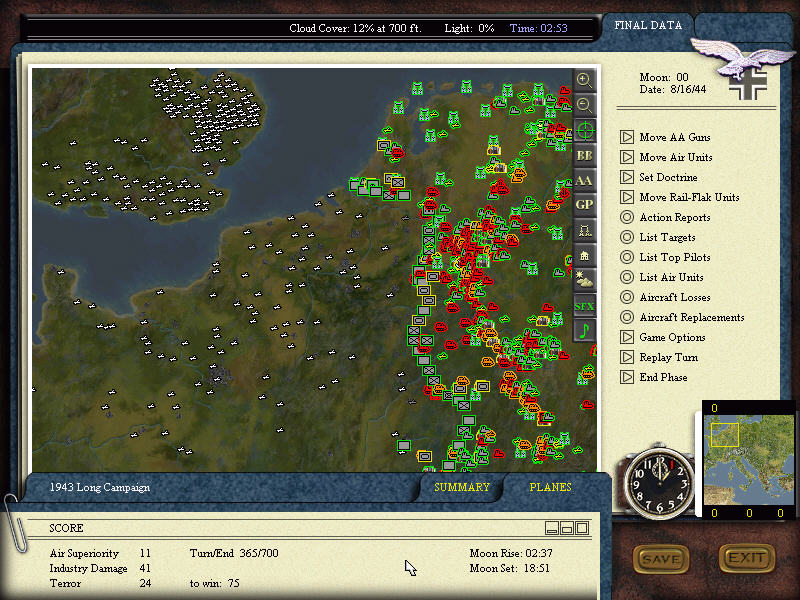Click the radar towers map icon
This screenshot has height=600, width=800.
[x=585, y=231]
